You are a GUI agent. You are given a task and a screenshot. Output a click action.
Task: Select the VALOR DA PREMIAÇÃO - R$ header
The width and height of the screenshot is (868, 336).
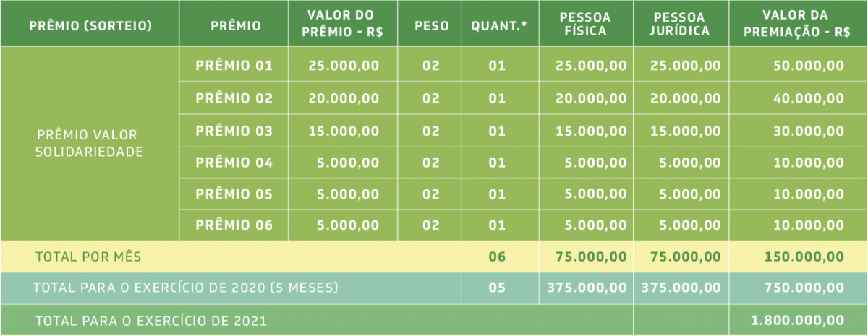click(797, 24)
